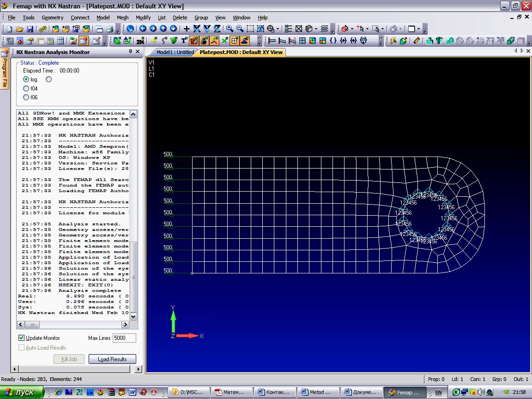This screenshot has height=399, width=532.
Task: Select the f06 radio button
Action: tap(26, 97)
